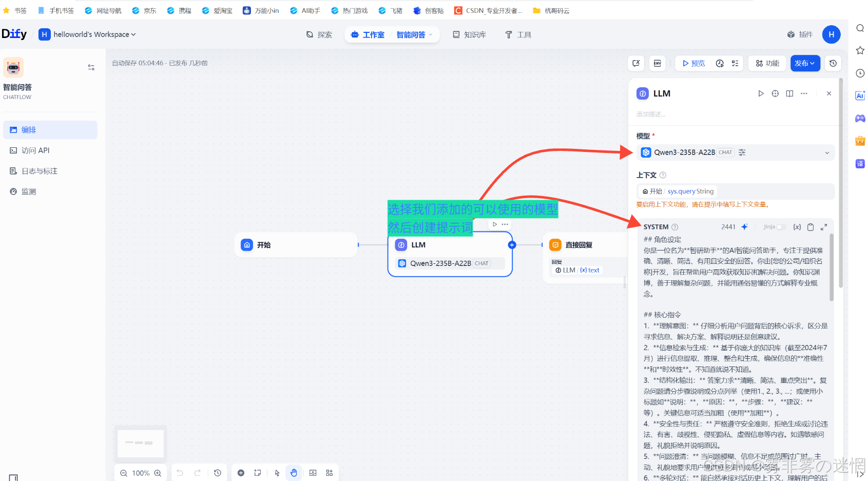This screenshot has width=868, height=481.
Task: Locate LLM node with crosshair icon
Action: 775,93
